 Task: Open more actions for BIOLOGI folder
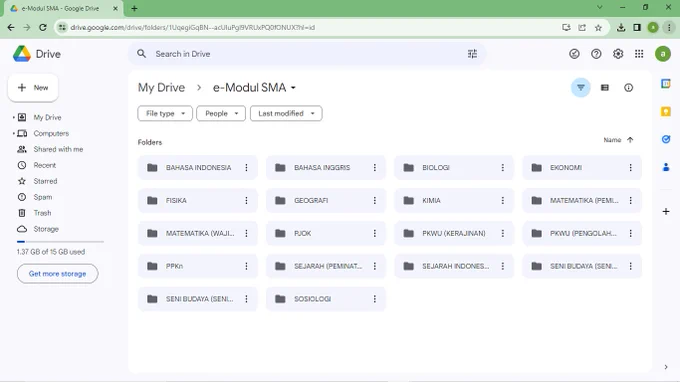[x=503, y=167]
